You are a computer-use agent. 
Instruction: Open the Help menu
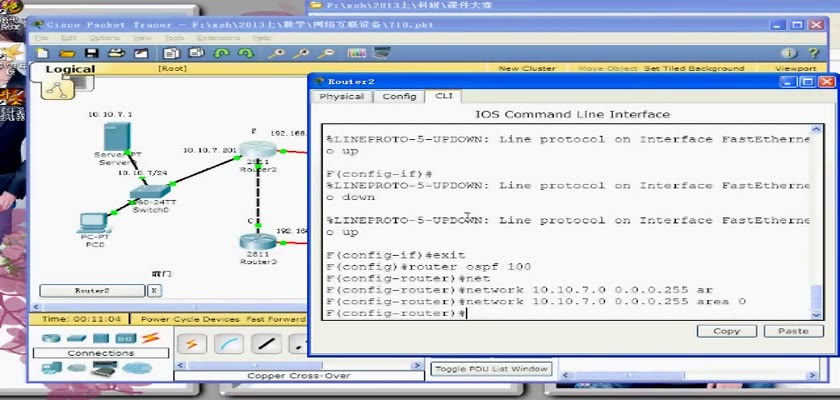[261, 38]
